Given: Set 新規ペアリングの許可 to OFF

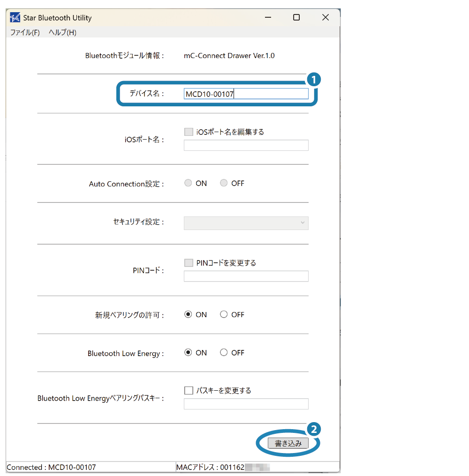Looking at the screenshot, I should pos(224,314).
